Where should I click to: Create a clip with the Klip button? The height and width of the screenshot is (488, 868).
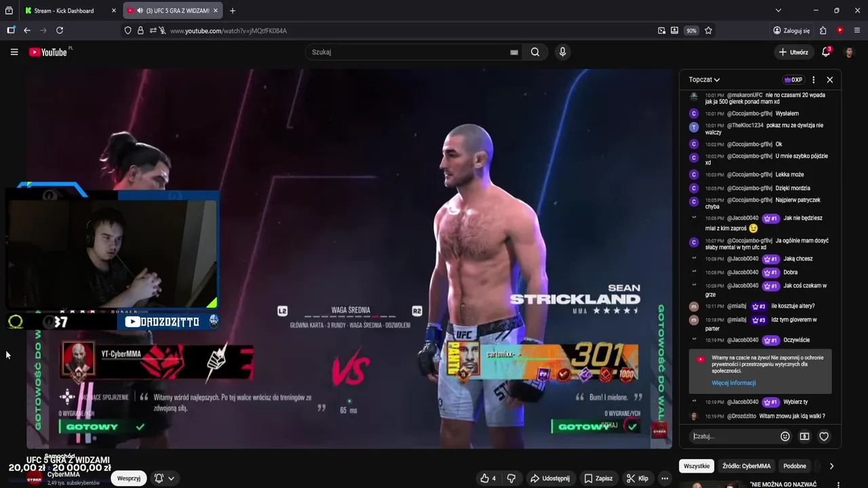pyautogui.click(x=637, y=479)
